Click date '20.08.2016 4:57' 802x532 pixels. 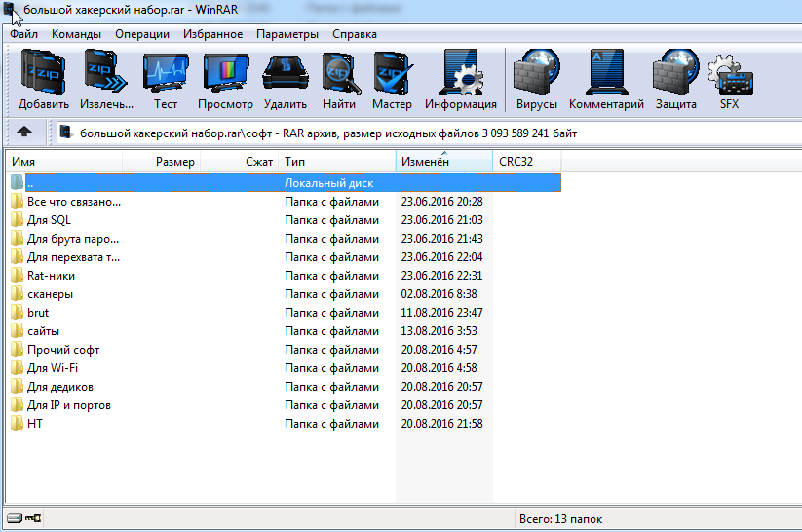[439, 350]
